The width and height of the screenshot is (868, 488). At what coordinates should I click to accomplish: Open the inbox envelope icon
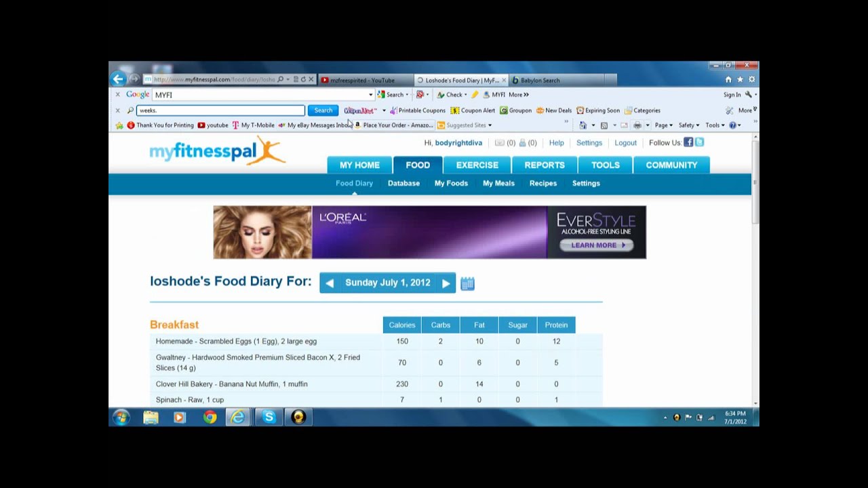click(x=500, y=143)
